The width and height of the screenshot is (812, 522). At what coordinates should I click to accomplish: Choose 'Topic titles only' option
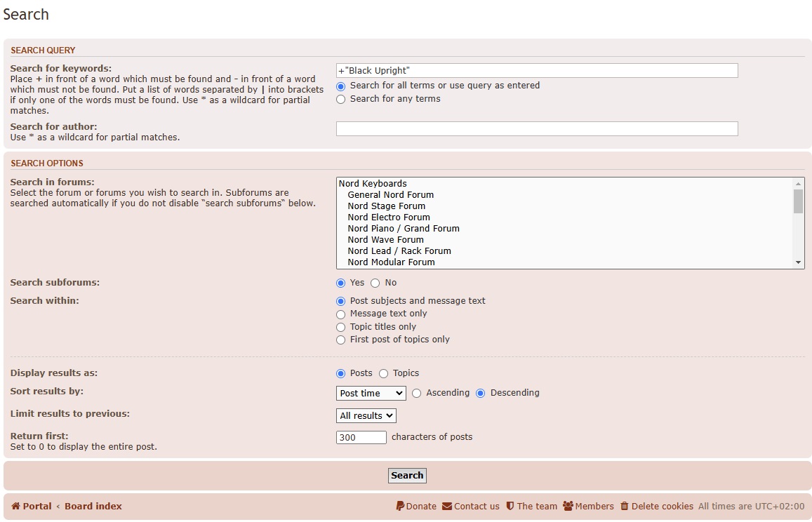(341, 327)
